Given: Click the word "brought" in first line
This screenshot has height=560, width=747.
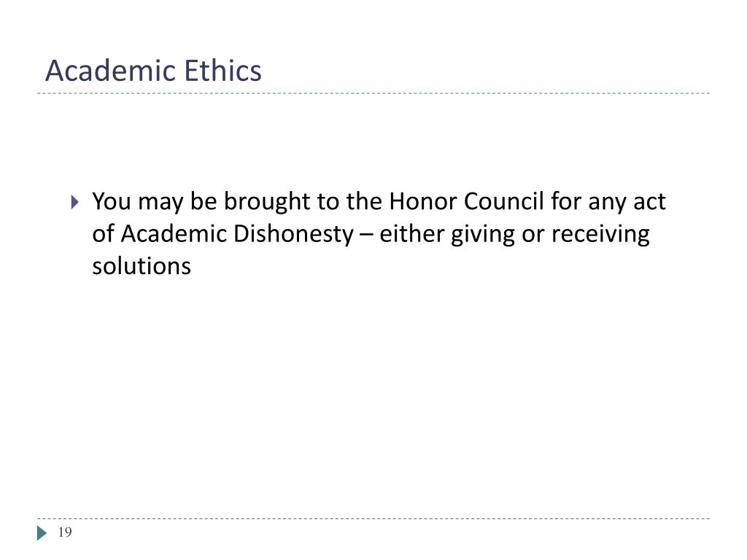Looking at the screenshot, I should (267, 201).
